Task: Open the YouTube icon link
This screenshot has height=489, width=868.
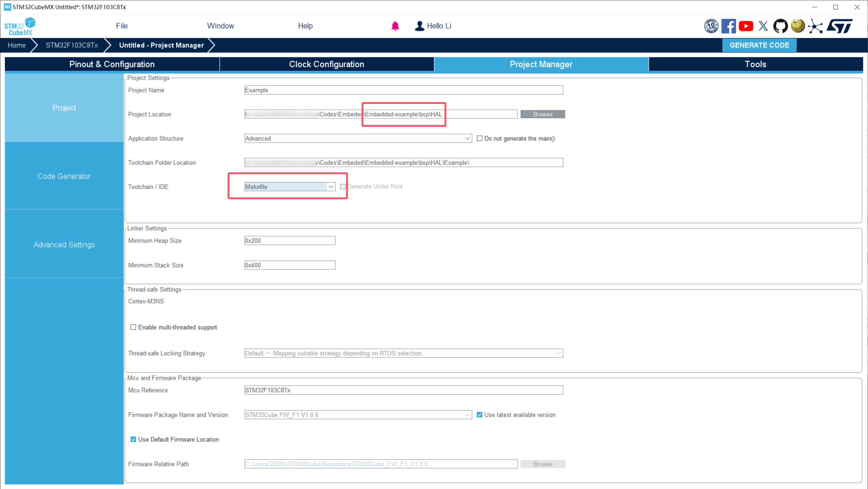Action: (746, 26)
